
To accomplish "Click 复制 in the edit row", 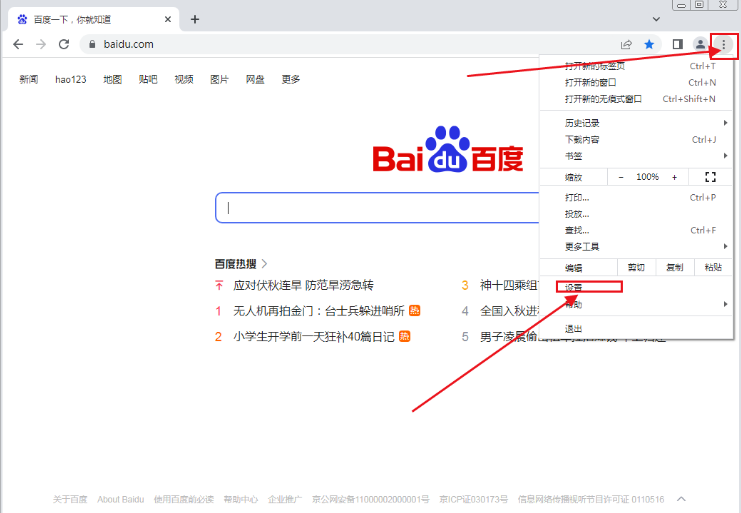I will [x=674, y=267].
